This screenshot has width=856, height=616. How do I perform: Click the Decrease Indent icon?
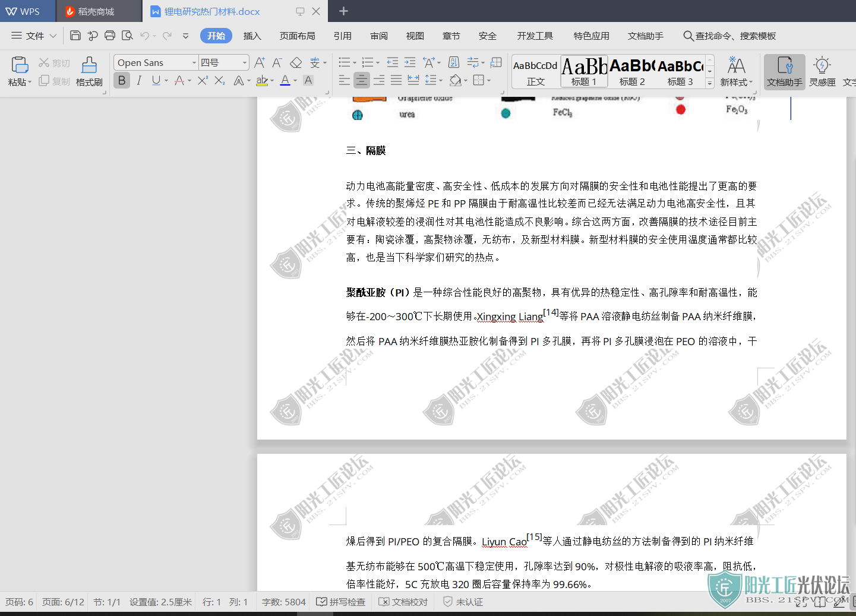pyautogui.click(x=393, y=62)
